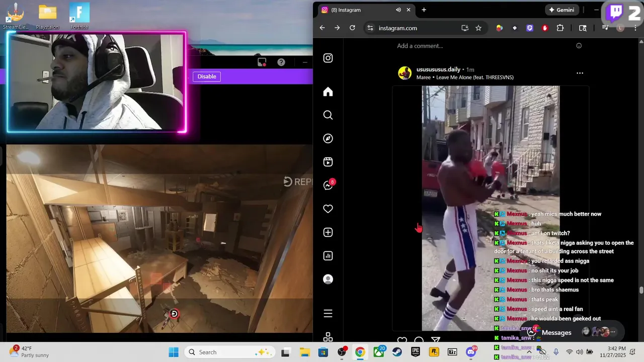This screenshot has height=362, width=644.
Task: Click the Instagram logo in the sidebar
Action: pos(328,58)
